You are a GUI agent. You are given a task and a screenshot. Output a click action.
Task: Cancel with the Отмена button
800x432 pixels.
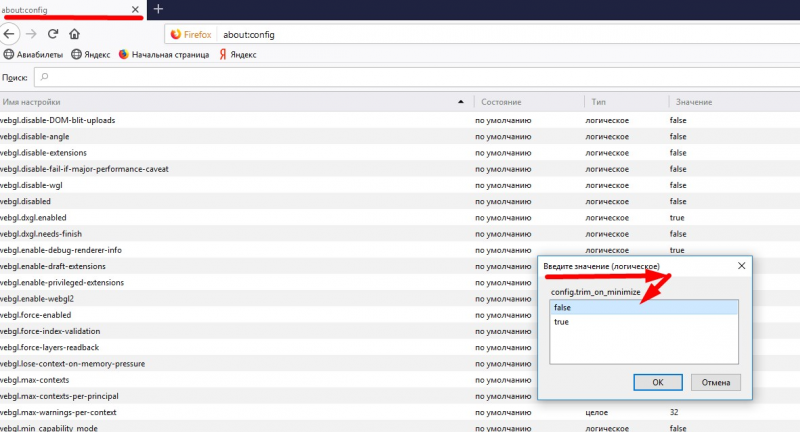(x=716, y=383)
